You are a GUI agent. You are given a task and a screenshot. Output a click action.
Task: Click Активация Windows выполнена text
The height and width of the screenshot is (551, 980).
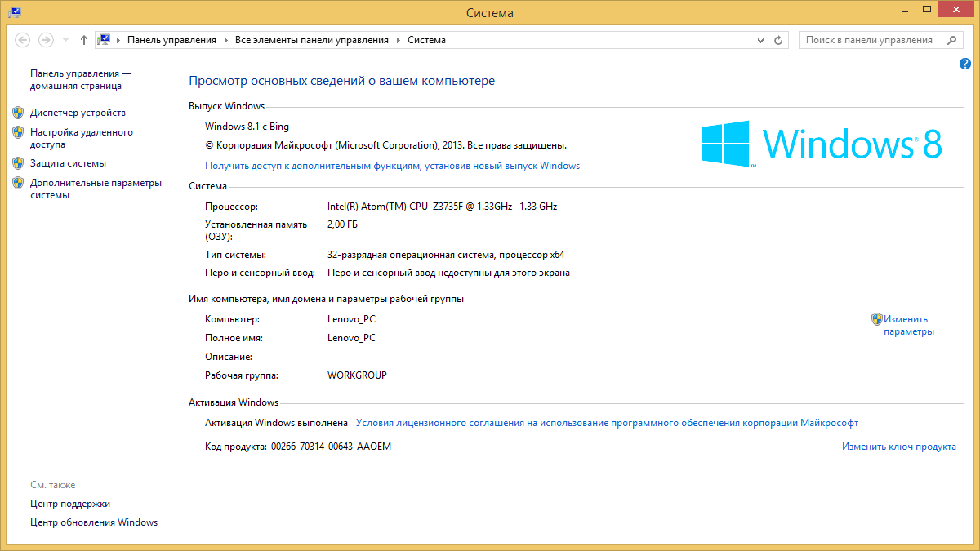pos(277,423)
